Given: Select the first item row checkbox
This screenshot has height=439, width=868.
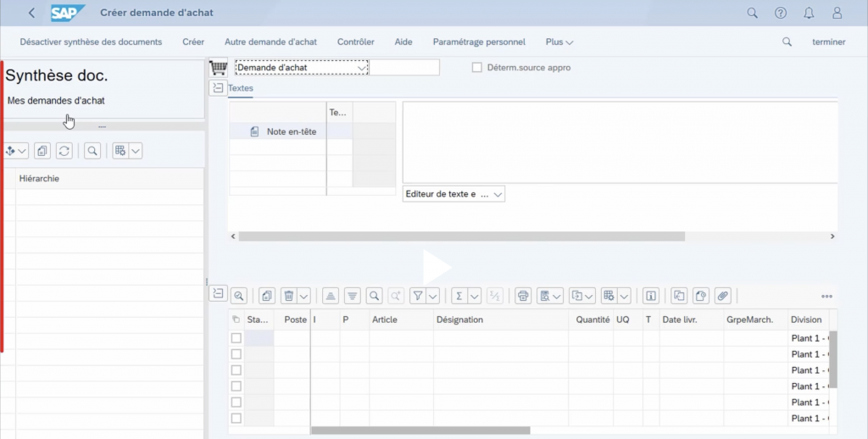Looking at the screenshot, I should (236, 338).
